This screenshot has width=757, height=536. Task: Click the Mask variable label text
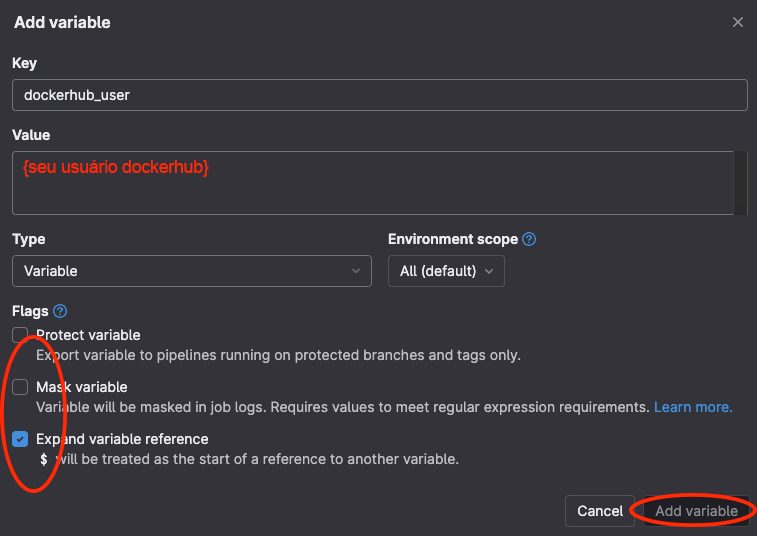coord(81,387)
